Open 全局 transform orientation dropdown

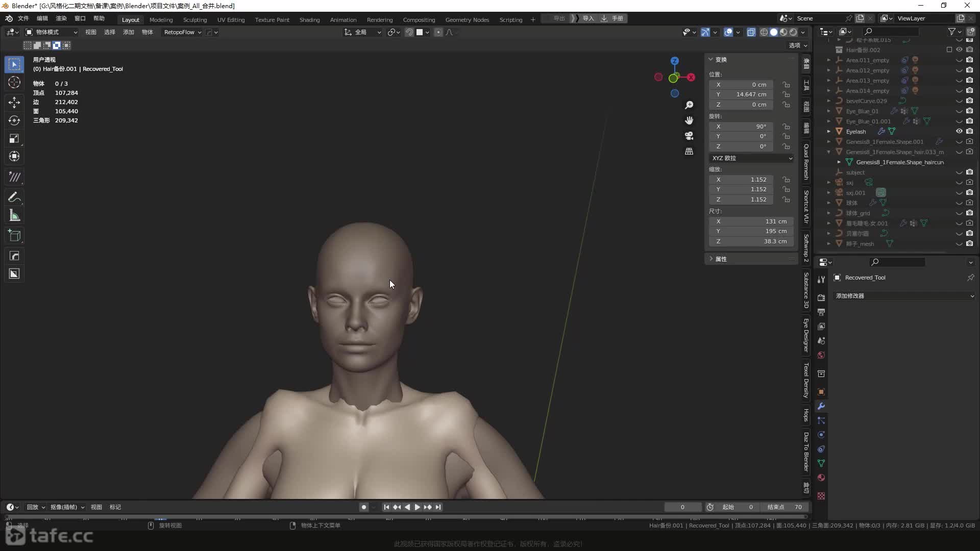pos(362,32)
